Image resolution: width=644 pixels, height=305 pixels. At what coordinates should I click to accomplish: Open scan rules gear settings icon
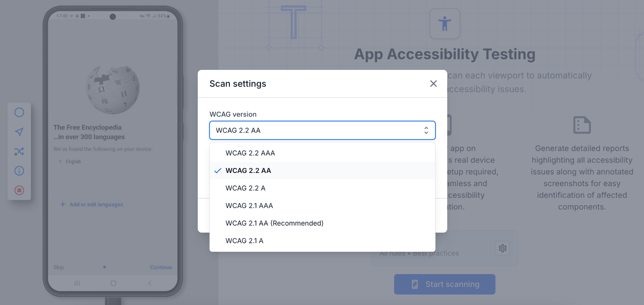pos(502,248)
